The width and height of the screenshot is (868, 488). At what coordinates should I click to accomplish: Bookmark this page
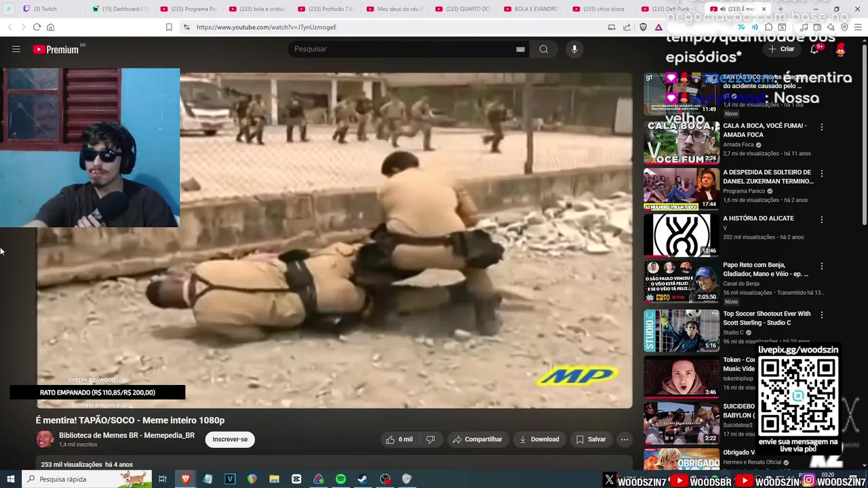coord(169,27)
